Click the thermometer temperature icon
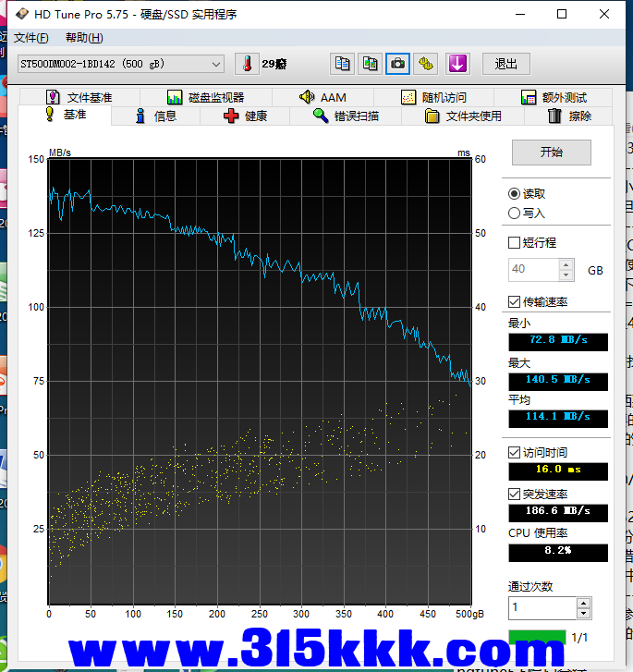The width and height of the screenshot is (633, 672). point(247,64)
